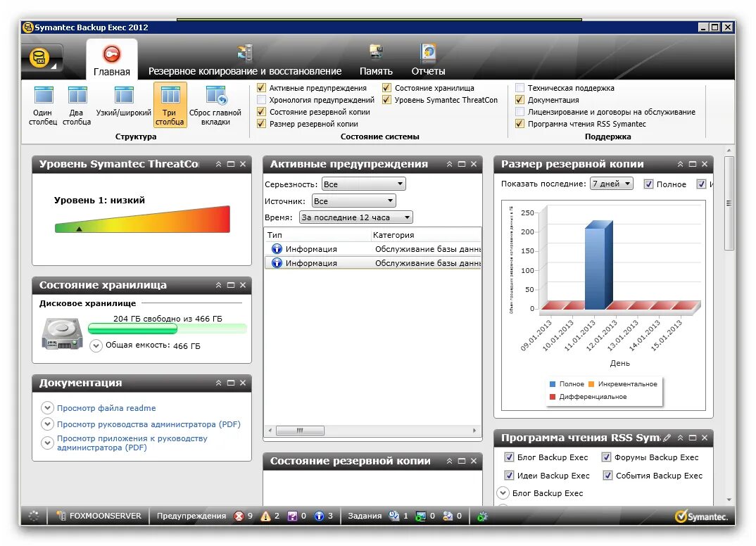Open Просмотр файла readme link
Image resolution: width=756 pixels, height=546 pixels.
point(106,408)
